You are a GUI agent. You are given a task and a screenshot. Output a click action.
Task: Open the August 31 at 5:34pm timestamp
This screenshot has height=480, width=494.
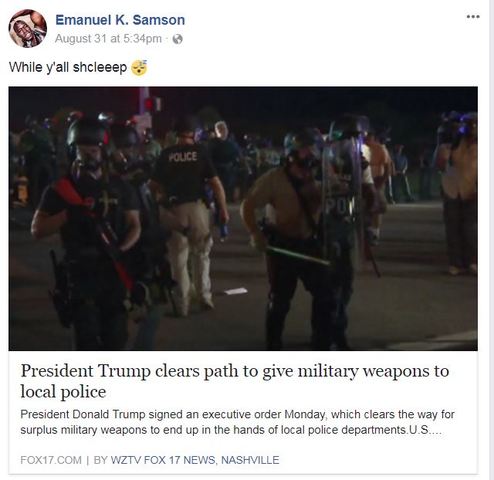(x=108, y=39)
